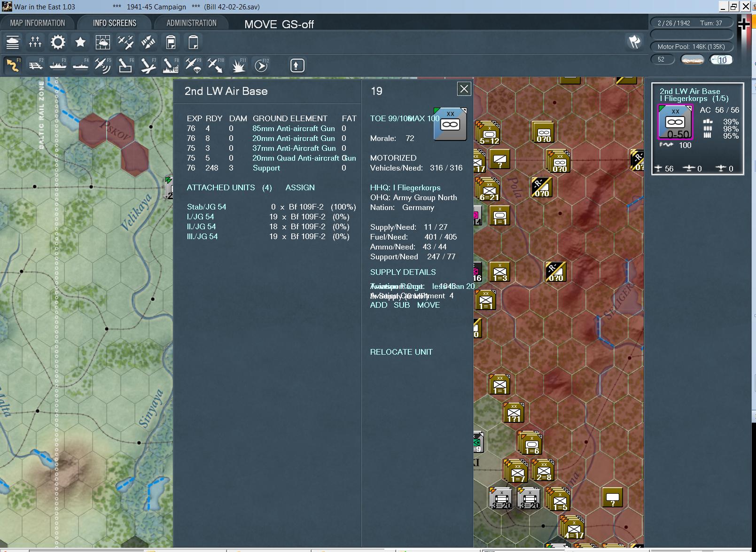Close the 2nd LW Air Base detail window

click(x=464, y=89)
